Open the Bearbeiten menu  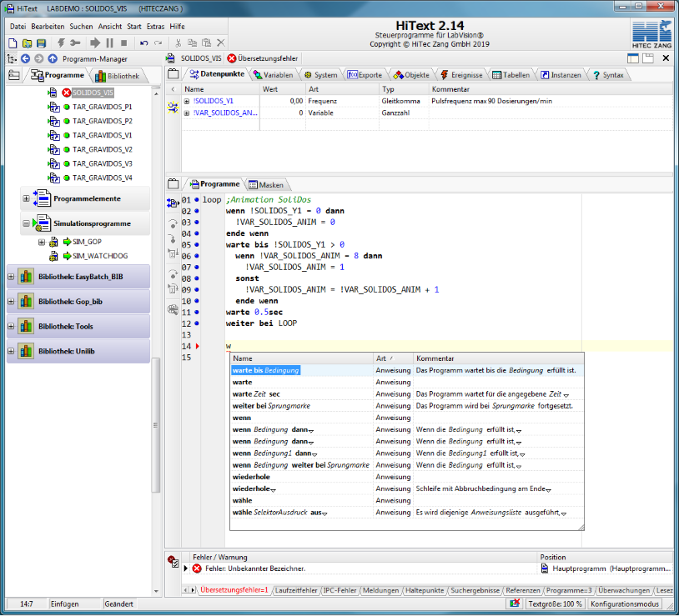(48, 27)
